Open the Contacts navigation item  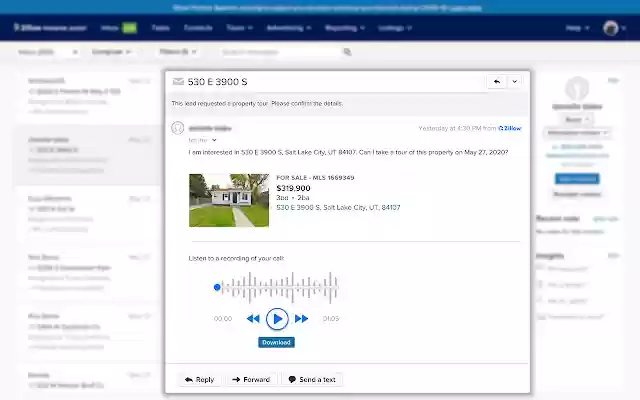[x=198, y=28]
